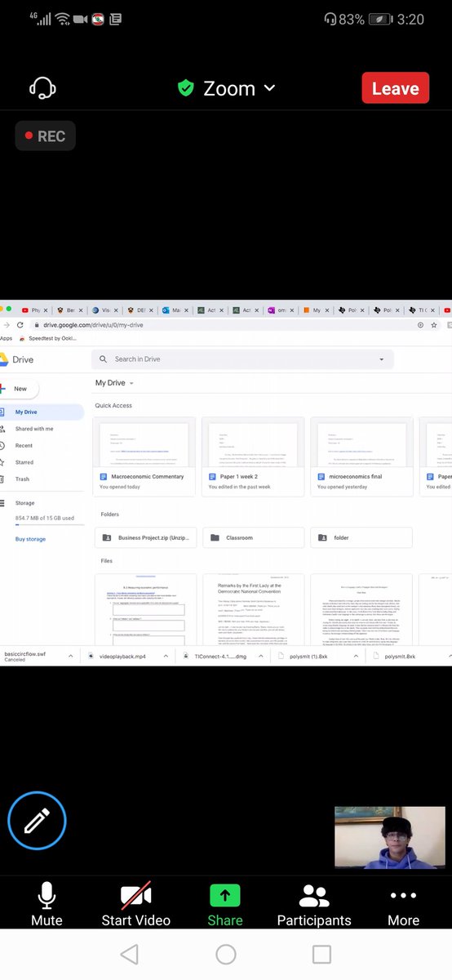
Task: Mute the microphone
Action: point(47,905)
